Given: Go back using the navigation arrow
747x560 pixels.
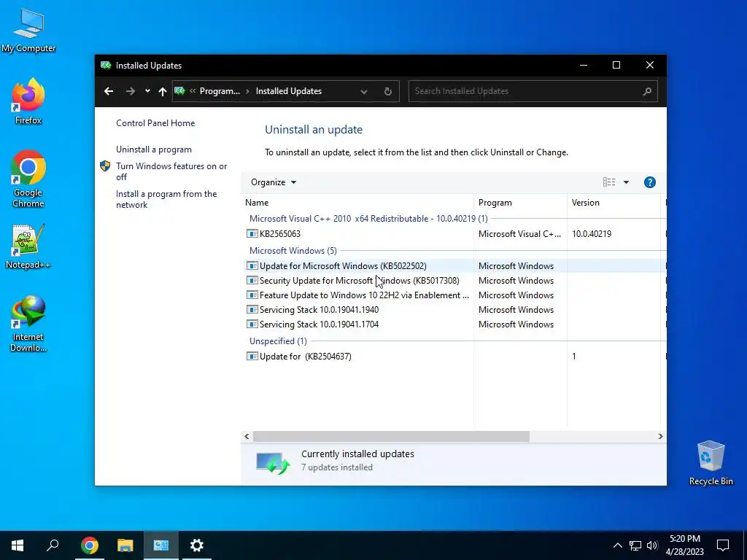Looking at the screenshot, I should (109, 91).
